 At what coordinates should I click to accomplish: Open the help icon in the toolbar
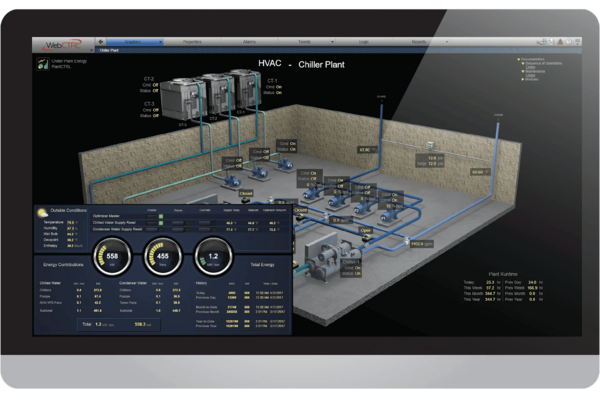tap(569, 42)
